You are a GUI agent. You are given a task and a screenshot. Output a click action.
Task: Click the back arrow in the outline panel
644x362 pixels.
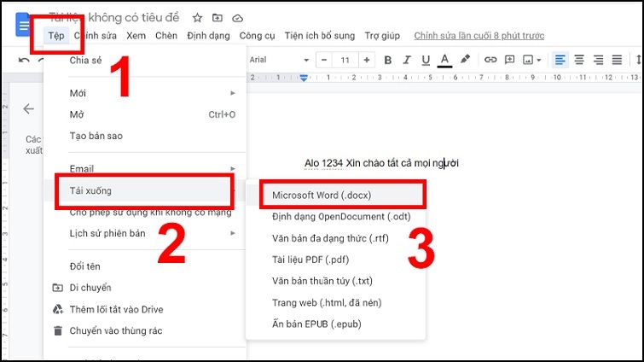pos(28,109)
